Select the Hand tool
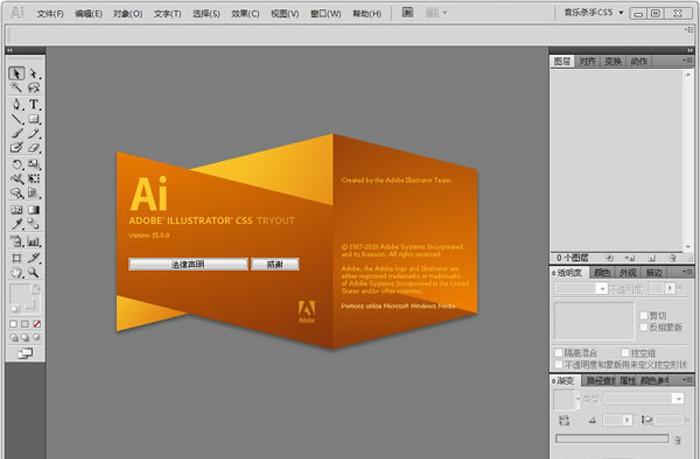 pyautogui.click(x=17, y=272)
